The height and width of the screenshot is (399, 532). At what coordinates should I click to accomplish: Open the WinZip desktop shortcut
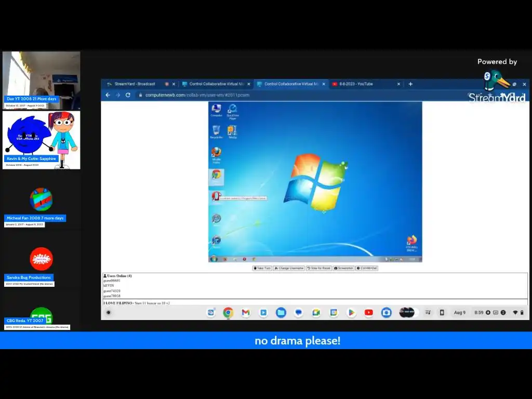[x=232, y=131]
